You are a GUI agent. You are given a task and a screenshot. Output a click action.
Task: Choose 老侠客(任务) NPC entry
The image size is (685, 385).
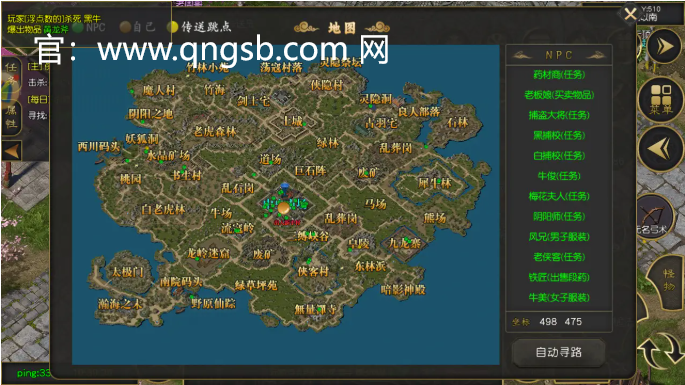click(559, 257)
